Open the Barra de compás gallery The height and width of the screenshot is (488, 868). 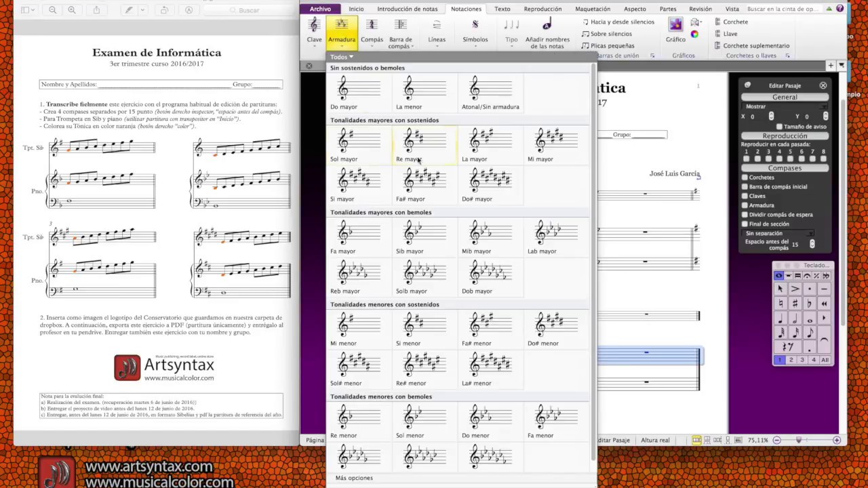(x=400, y=33)
